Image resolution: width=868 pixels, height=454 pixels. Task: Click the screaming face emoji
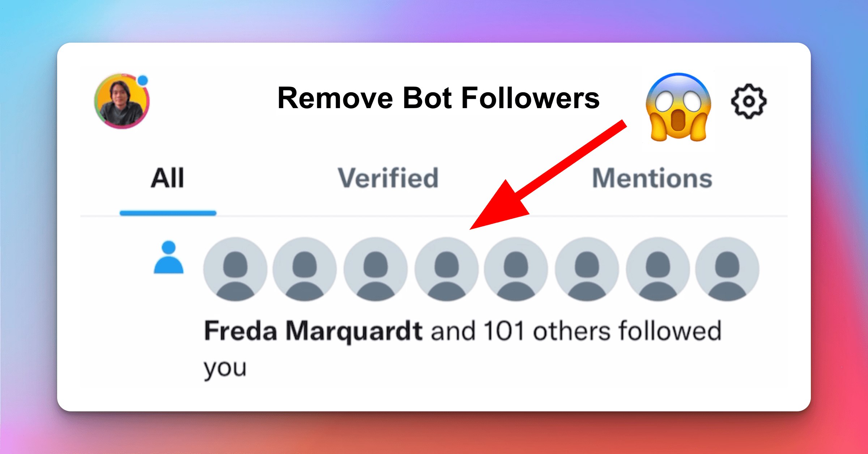point(678,107)
